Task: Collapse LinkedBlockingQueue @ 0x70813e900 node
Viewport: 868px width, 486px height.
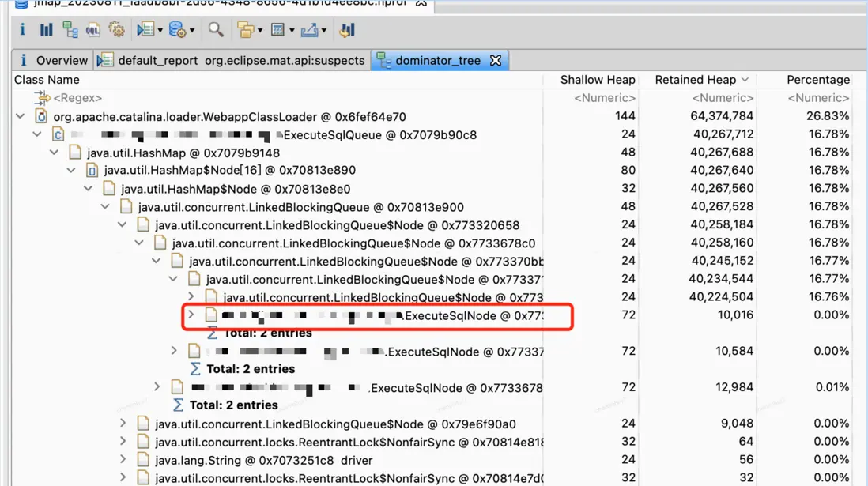Action: point(105,206)
